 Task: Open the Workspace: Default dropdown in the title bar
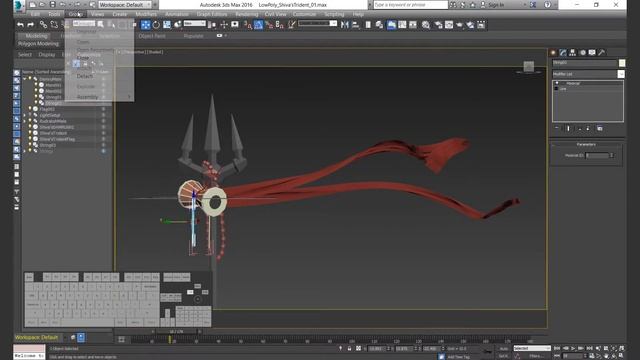[x=125, y=4]
